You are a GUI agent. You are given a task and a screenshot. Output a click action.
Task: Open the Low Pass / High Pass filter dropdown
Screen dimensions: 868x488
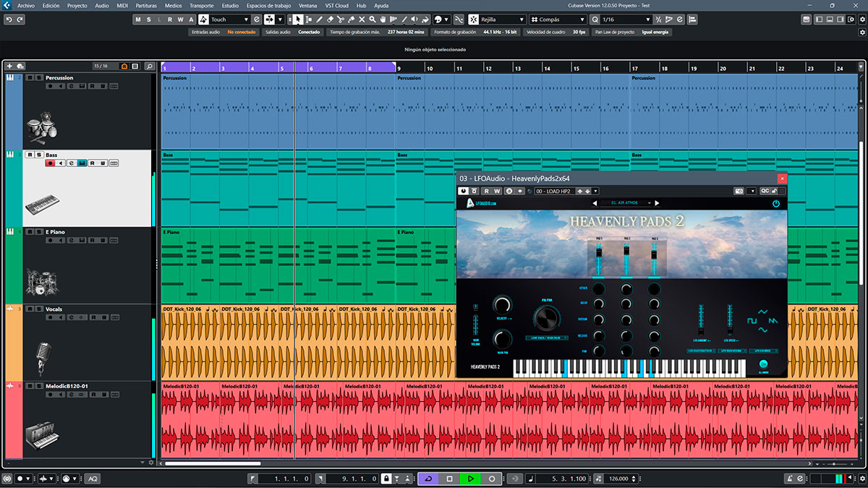[547, 338]
